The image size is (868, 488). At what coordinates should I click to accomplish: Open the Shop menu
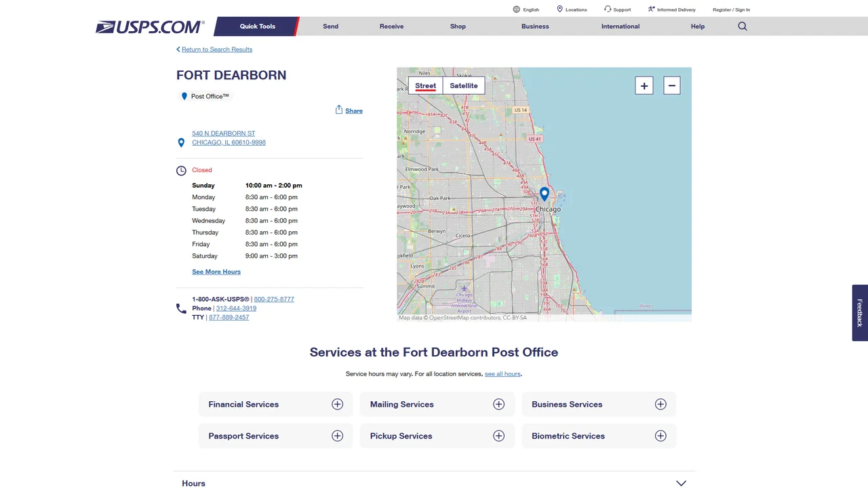pos(458,26)
